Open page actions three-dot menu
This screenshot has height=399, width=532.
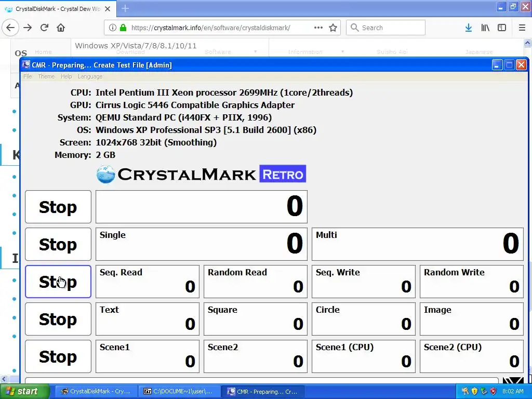pyautogui.click(x=318, y=28)
